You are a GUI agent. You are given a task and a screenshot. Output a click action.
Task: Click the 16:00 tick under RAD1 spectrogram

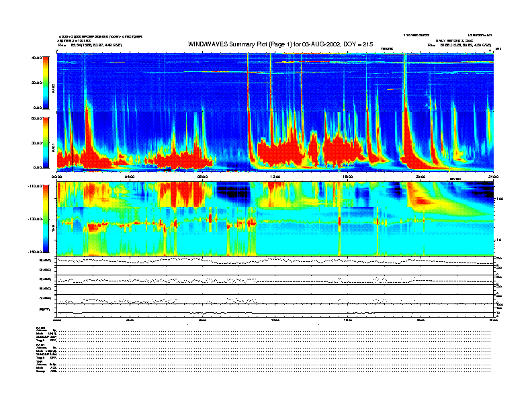(x=348, y=177)
